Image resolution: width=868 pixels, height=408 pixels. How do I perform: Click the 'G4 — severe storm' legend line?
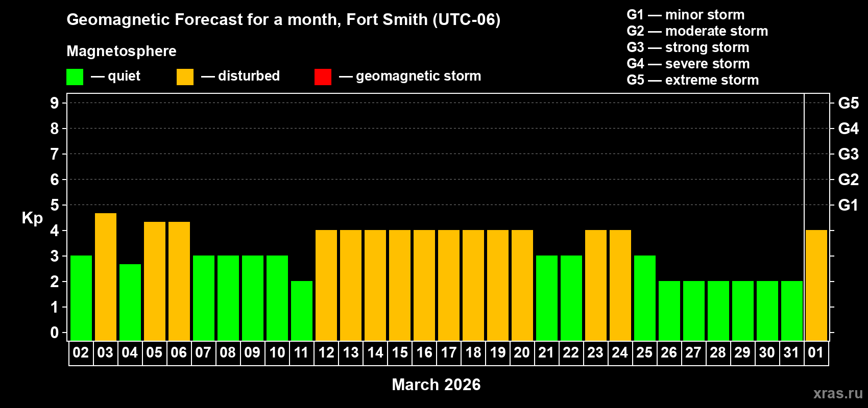(x=688, y=64)
